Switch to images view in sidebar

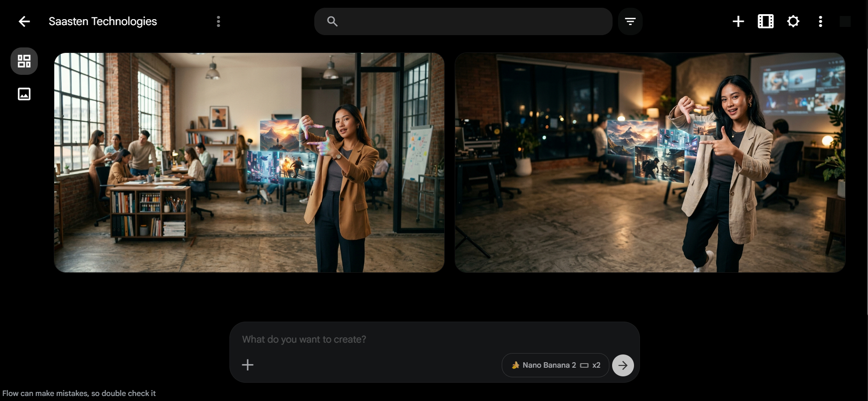coord(24,94)
